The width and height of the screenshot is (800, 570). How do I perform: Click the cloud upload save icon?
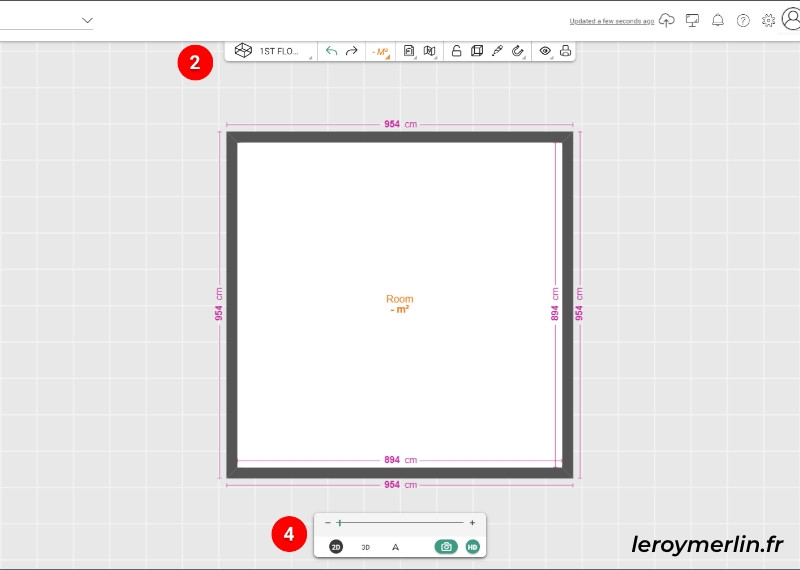coord(666,20)
